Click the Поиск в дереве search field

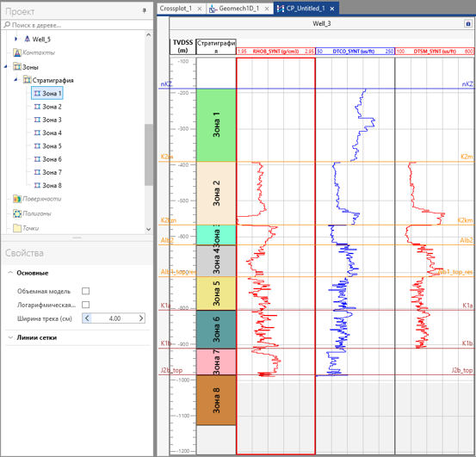pos(77,25)
